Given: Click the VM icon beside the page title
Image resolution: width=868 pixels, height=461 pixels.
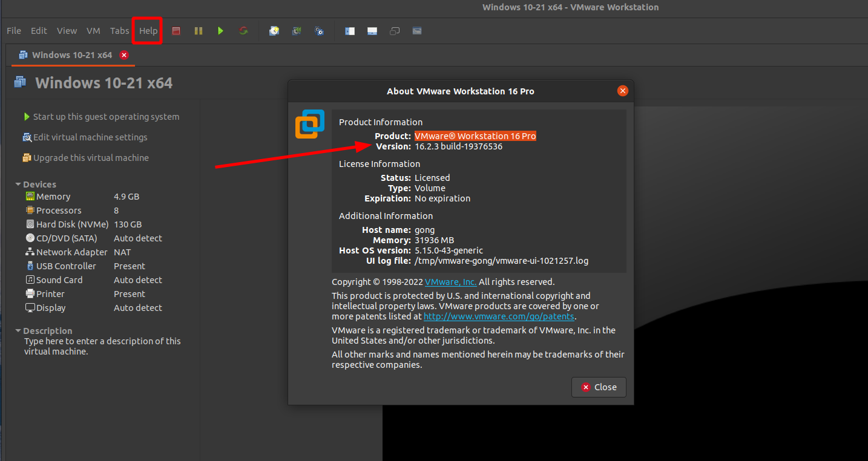Looking at the screenshot, I should point(21,82).
